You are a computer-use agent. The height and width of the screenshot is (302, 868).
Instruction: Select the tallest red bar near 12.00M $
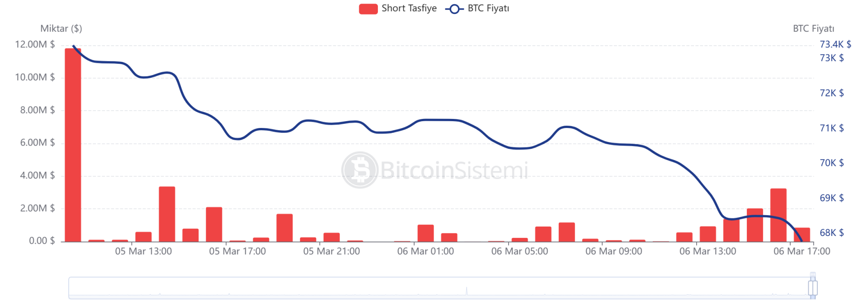73,145
